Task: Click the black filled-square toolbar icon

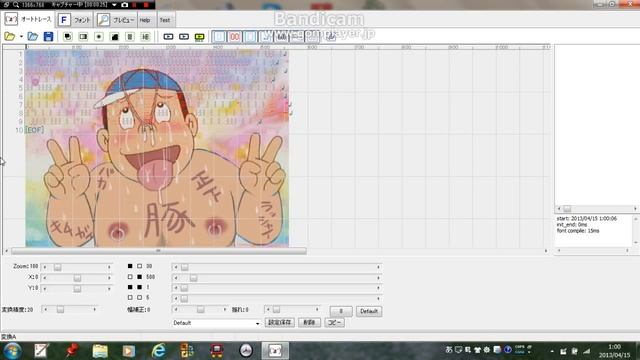Action: [x=115, y=37]
